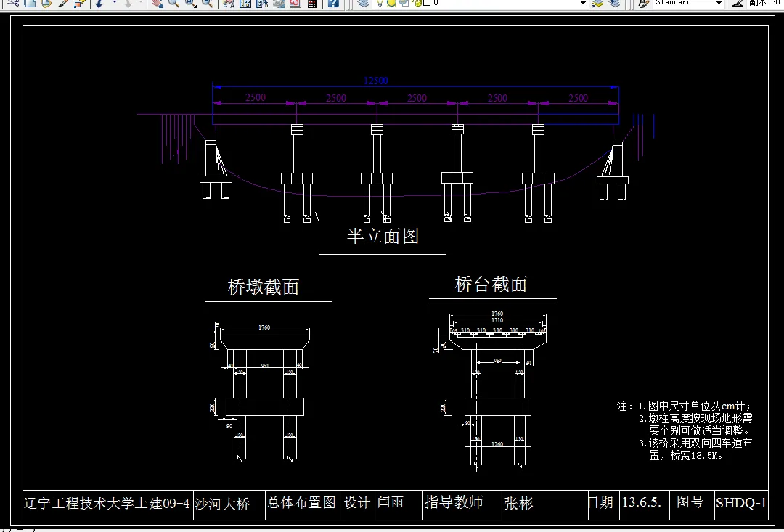Select the 12500 overall dimension text
Screen dimensions: 784x532
tap(376, 81)
